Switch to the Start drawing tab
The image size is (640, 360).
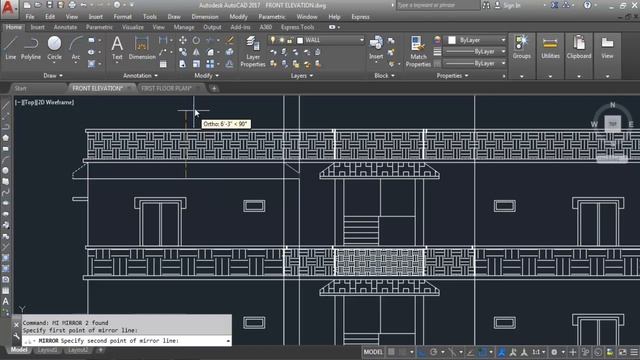(x=20, y=88)
